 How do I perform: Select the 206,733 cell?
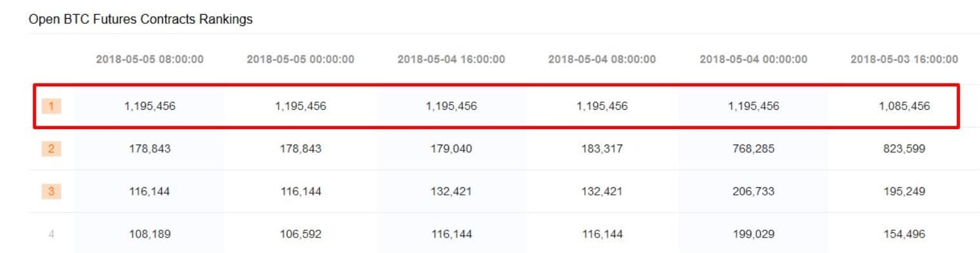pyautogui.click(x=753, y=191)
